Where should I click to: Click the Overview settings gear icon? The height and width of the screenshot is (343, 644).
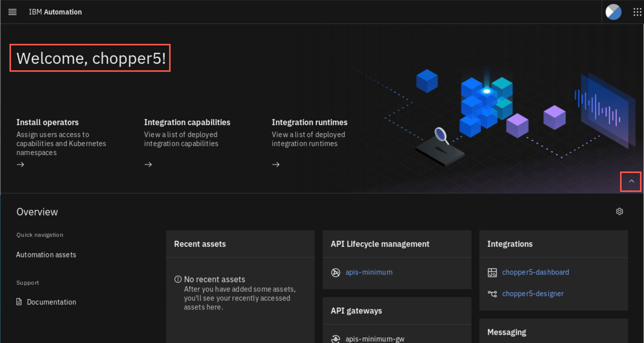tap(619, 211)
